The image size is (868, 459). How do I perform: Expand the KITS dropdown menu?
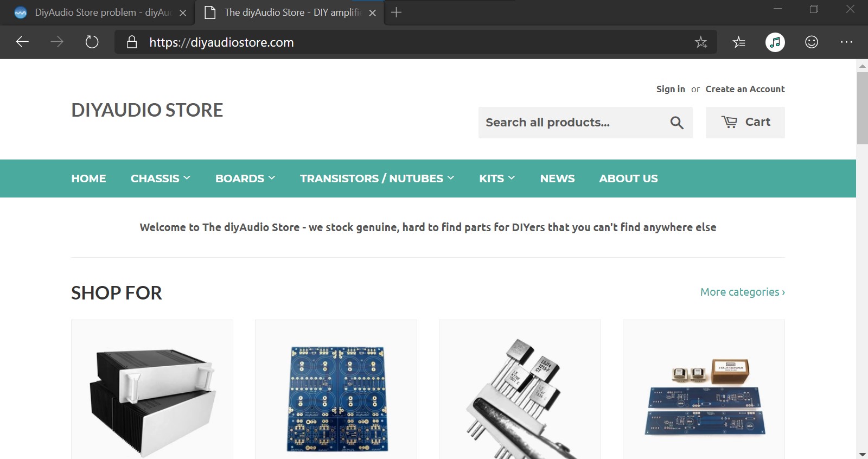click(x=497, y=178)
